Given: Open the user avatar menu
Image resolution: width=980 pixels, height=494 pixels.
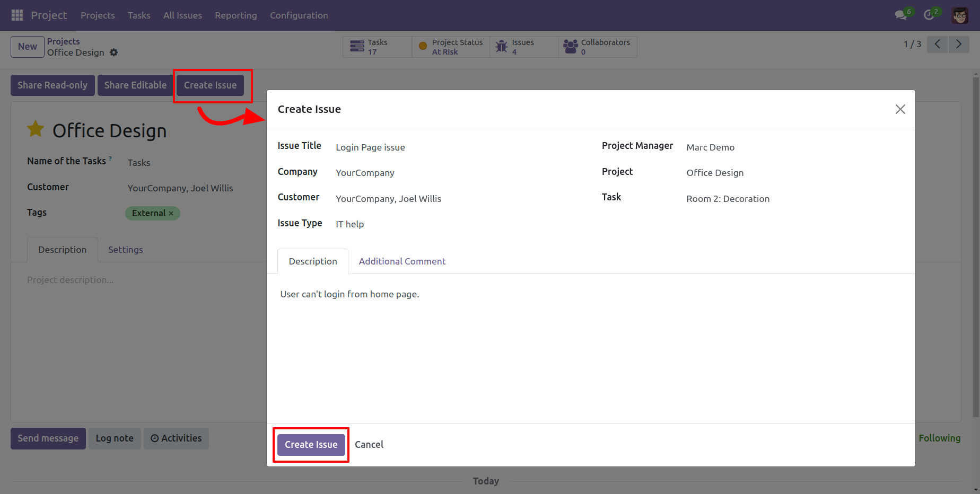Looking at the screenshot, I should 960,15.
